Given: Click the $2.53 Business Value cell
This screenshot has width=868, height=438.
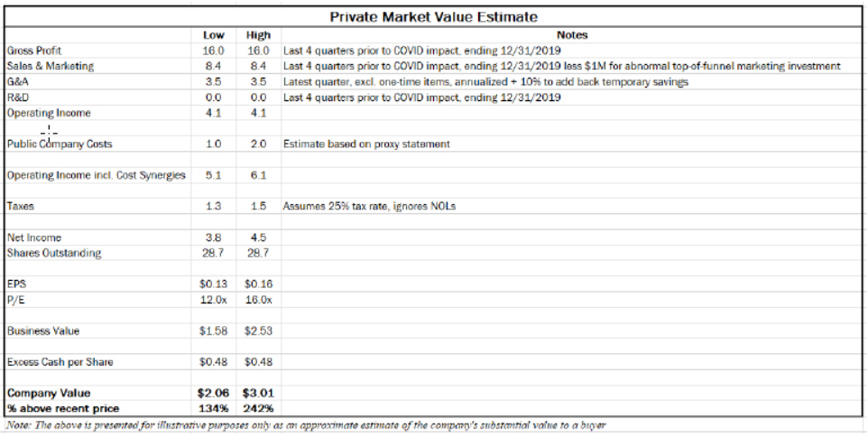Looking at the screenshot, I should (258, 331).
